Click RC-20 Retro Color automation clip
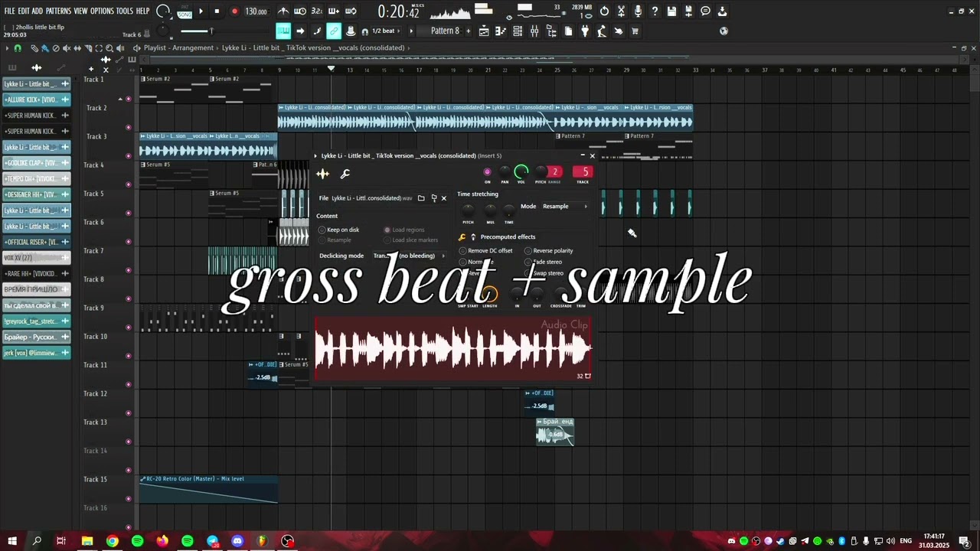 208,489
